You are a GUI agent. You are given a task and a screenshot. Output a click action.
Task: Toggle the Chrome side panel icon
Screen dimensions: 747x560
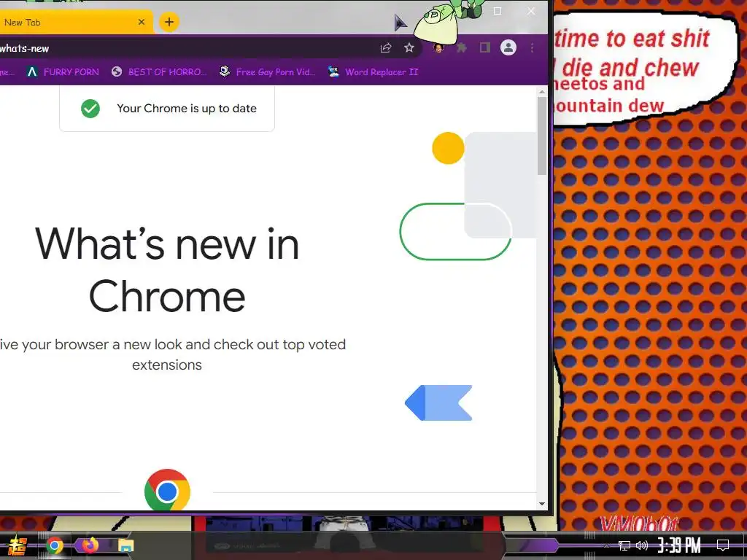(x=485, y=47)
